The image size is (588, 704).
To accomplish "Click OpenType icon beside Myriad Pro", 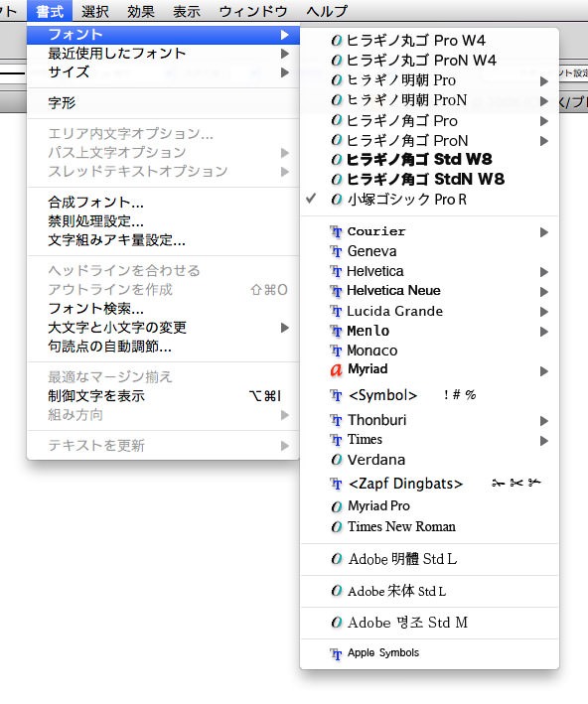I will coord(337,506).
